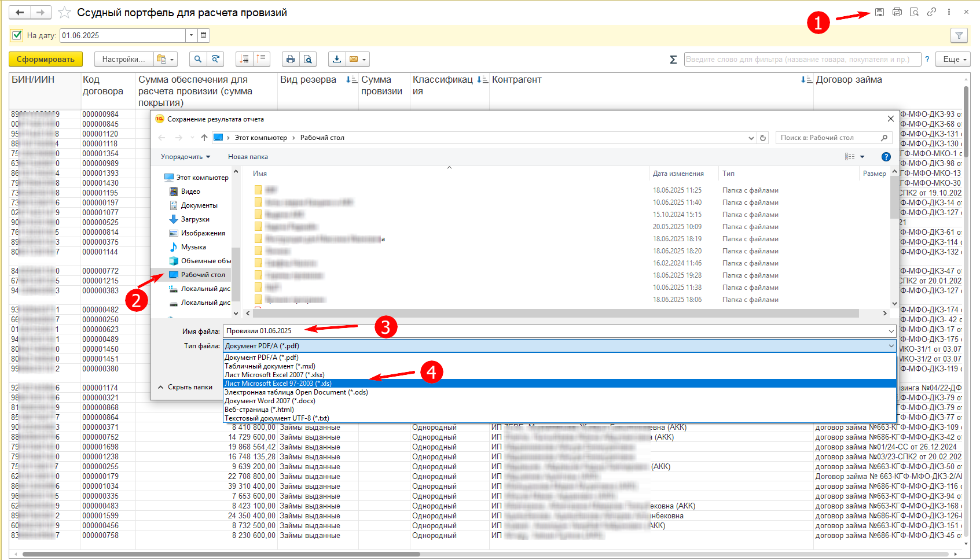Image resolution: width=980 pixels, height=560 pixels.
Task: Refresh the folder view in save dialog
Action: [x=763, y=138]
